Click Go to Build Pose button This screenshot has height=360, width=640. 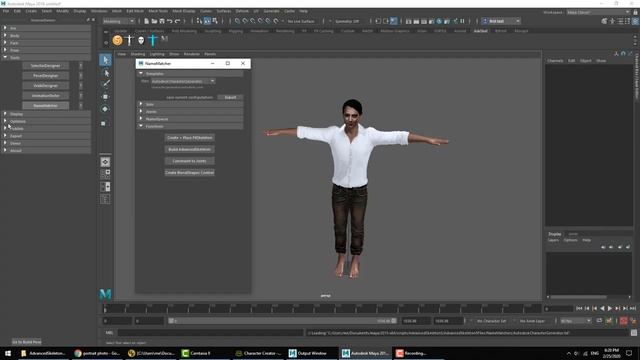pyautogui.click(x=27, y=342)
